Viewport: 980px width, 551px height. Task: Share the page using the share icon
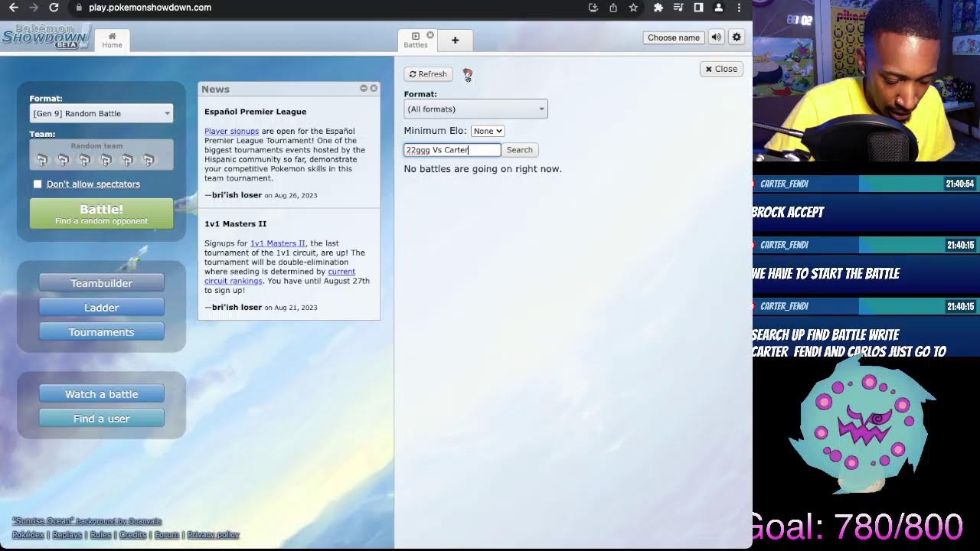click(x=613, y=8)
